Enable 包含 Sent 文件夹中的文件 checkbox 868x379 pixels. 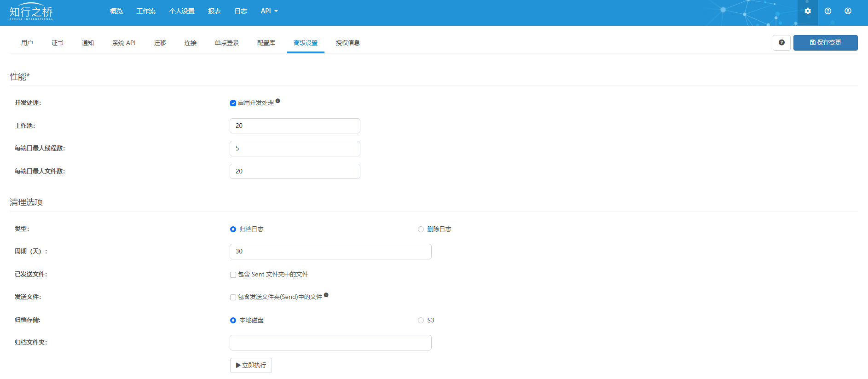(233, 275)
